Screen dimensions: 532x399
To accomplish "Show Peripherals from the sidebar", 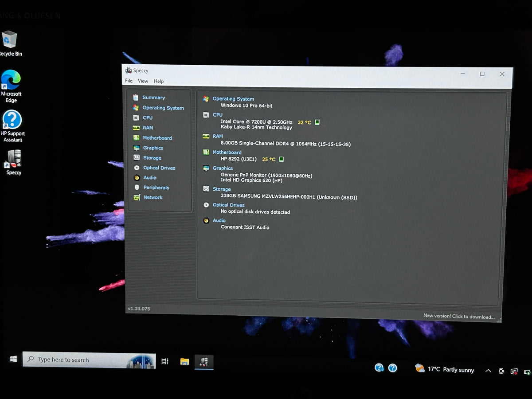I will tap(156, 188).
